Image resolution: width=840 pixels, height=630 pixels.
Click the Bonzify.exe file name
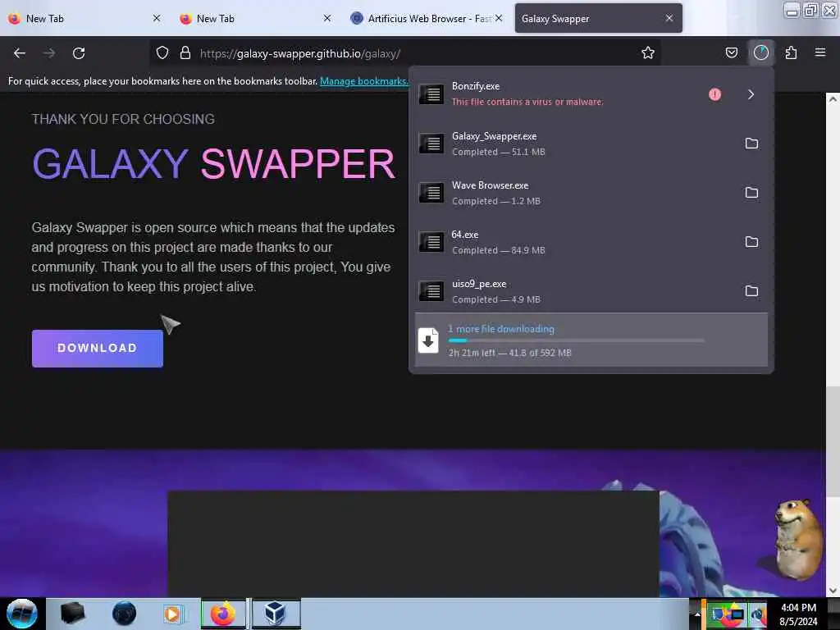(x=476, y=86)
